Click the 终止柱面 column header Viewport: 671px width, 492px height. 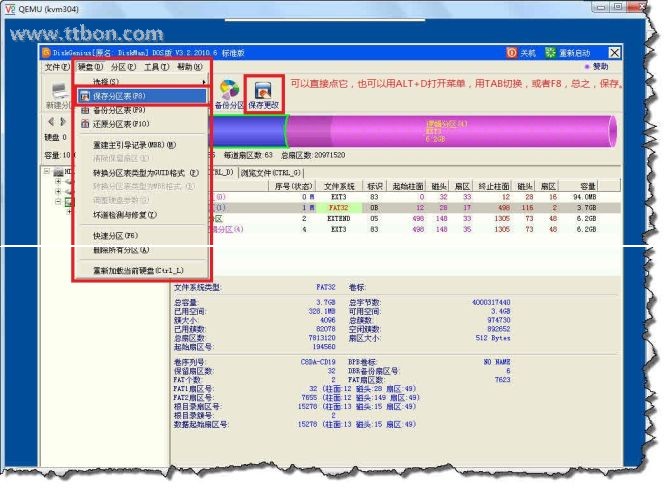click(494, 186)
